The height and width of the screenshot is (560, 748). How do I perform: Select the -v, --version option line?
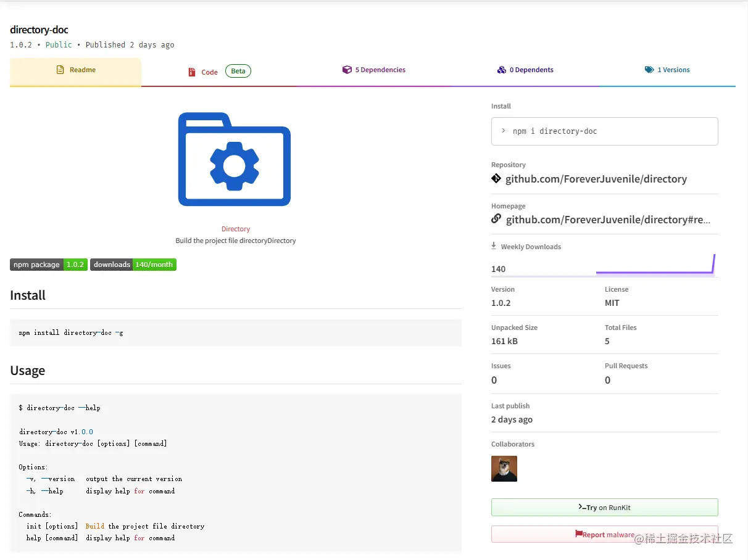pyautogui.click(x=104, y=479)
